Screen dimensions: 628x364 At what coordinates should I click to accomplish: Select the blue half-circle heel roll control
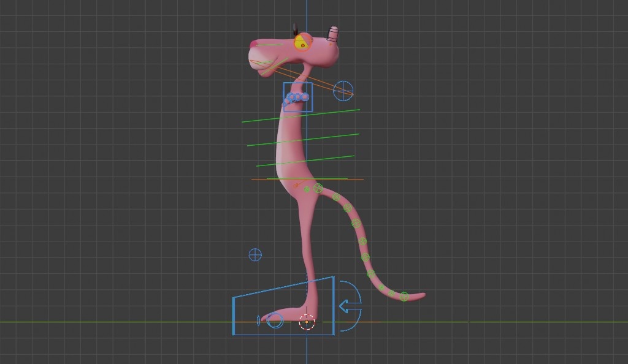(351, 306)
